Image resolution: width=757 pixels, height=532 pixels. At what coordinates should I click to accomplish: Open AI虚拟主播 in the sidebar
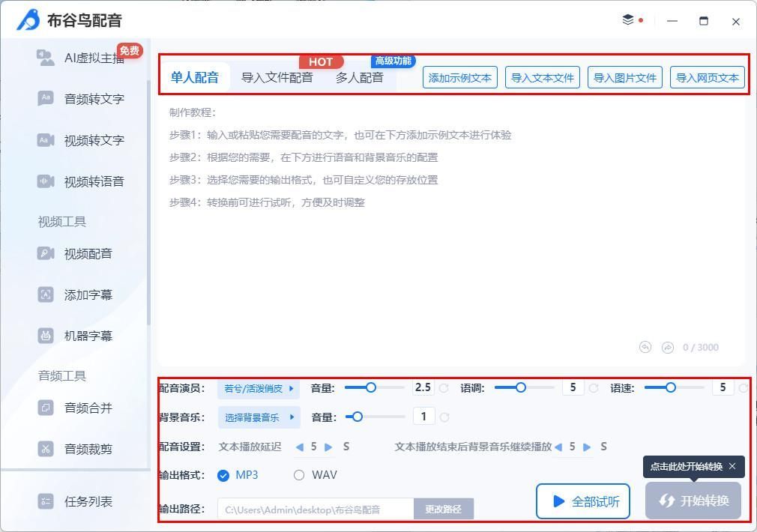coord(81,58)
